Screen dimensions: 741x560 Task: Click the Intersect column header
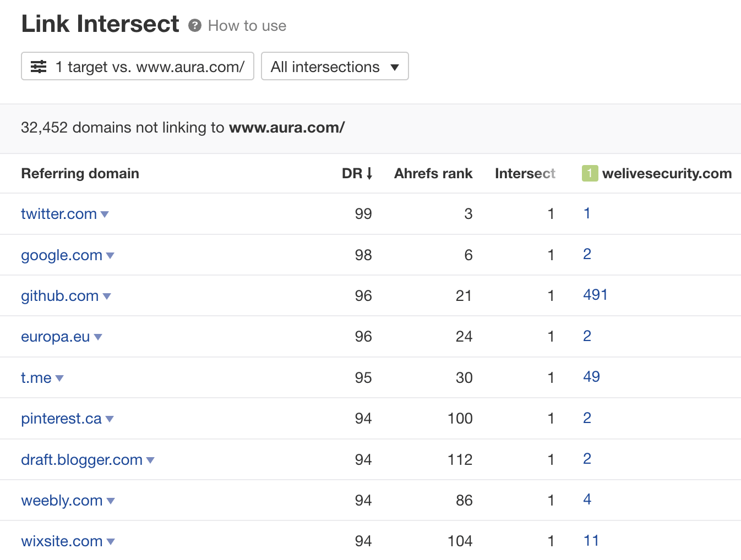[525, 173]
